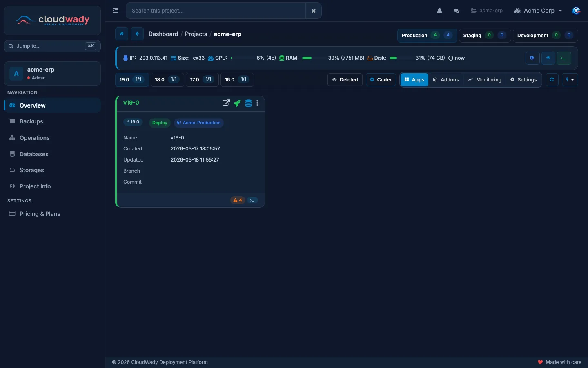Screen dimensions: 588x368
Task: Click the user avatar icon
Action: pyautogui.click(x=576, y=11)
